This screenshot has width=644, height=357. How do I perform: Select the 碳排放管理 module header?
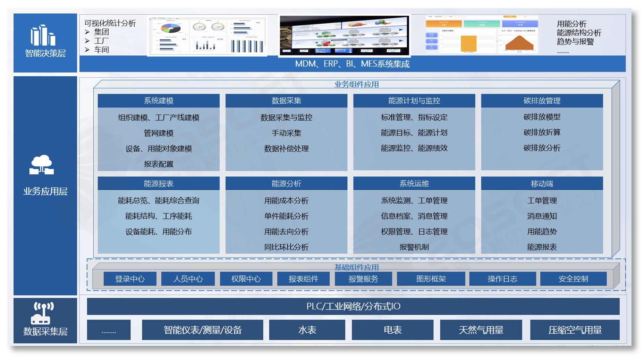542,101
